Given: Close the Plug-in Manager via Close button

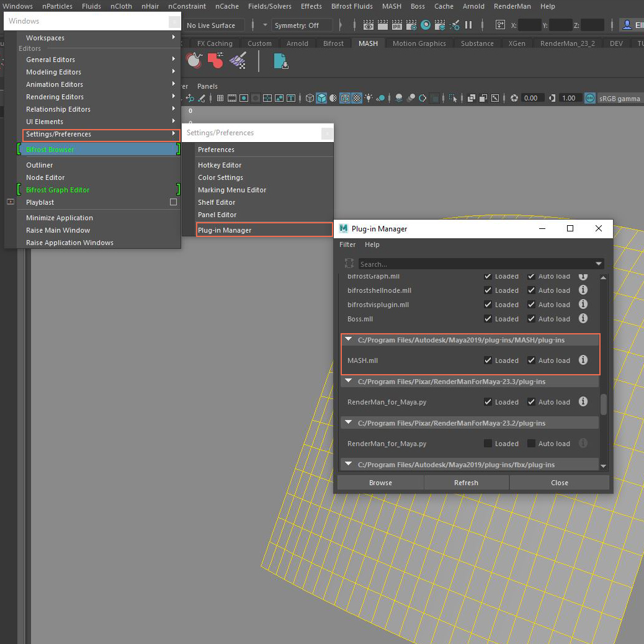Looking at the screenshot, I should click(x=560, y=483).
